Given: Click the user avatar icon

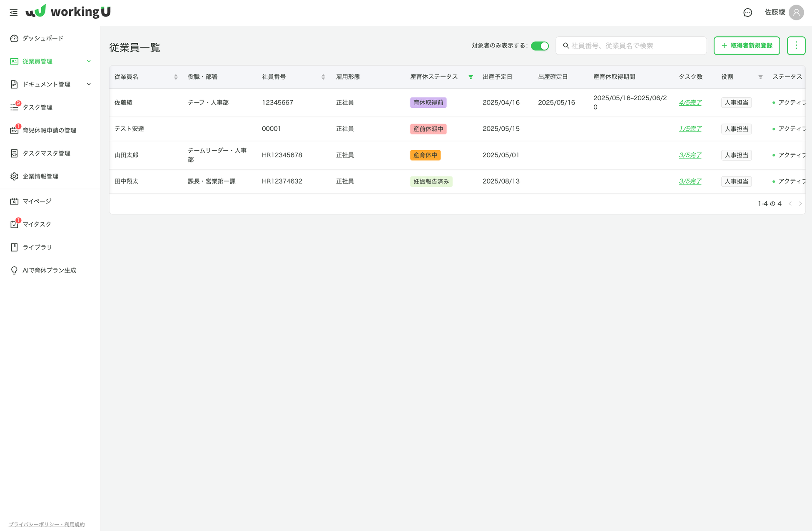Looking at the screenshot, I should click(x=796, y=12).
